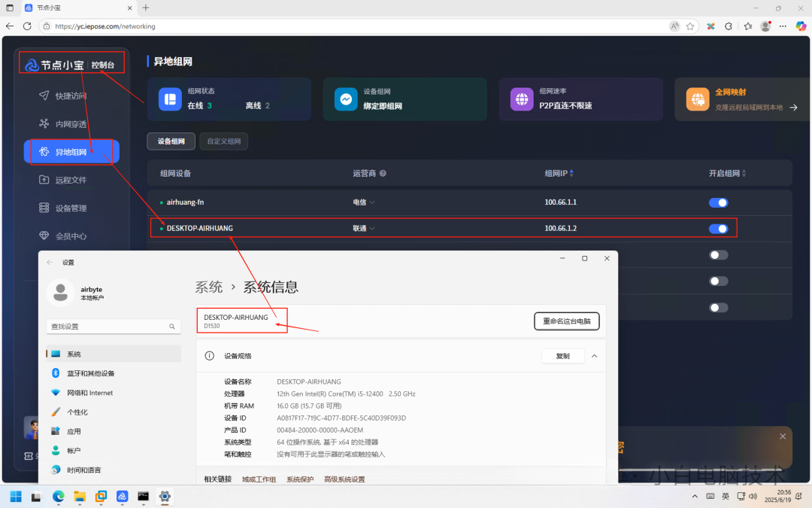This screenshot has height=508, width=812.
Task: Open Settings gear from taskbar
Action: click(165, 496)
